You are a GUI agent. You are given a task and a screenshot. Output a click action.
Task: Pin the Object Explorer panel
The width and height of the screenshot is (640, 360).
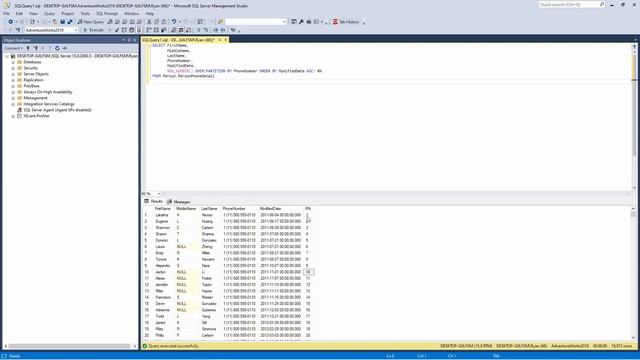point(129,40)
